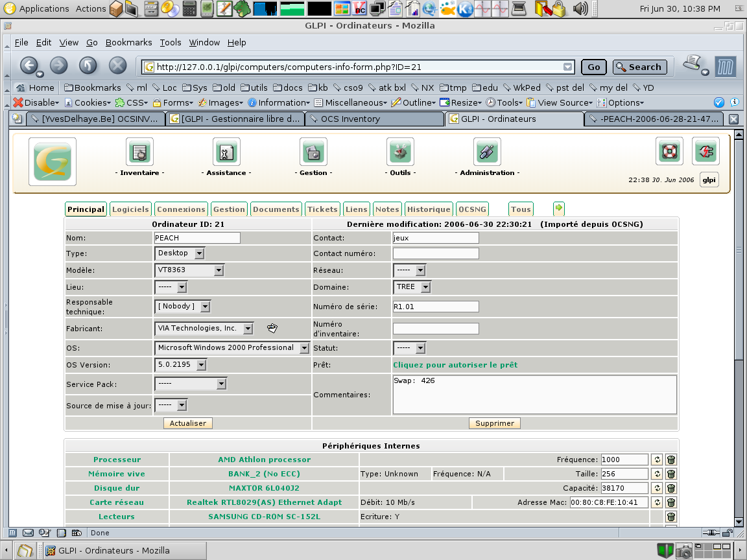Image resolution: width=747 pixels, height=560 pixels.
Task: Open the Applications menu in top panel
Action: (37, 8)
